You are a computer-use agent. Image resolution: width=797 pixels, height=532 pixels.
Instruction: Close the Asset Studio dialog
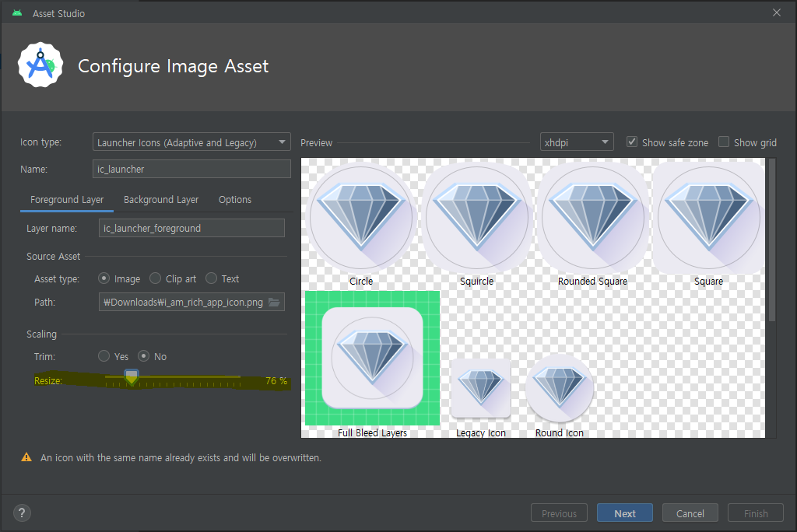(776, 12)
